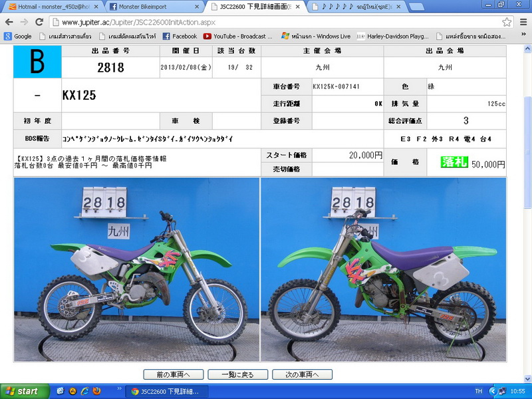Click the first quick launch icon
532x399 pixels.
click(x=61, y=391)
